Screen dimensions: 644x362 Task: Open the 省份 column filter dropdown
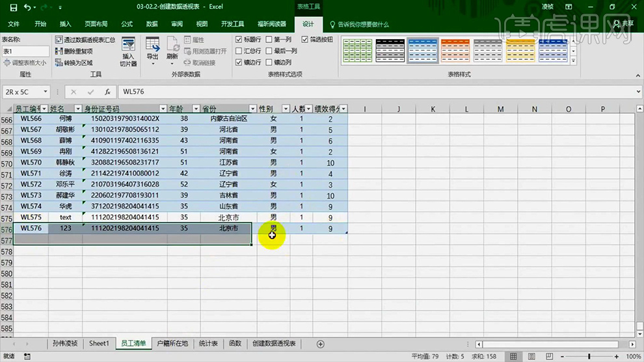[x=252, y=109]
